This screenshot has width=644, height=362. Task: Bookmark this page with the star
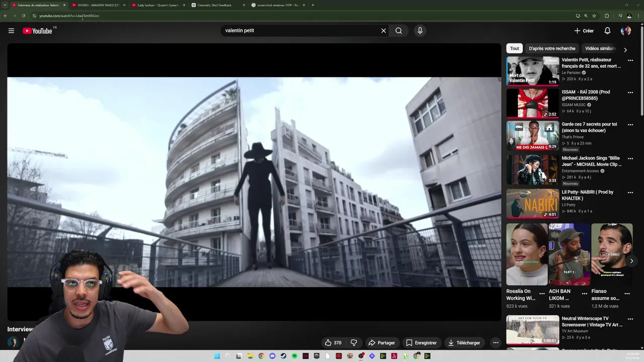(594, 16)
